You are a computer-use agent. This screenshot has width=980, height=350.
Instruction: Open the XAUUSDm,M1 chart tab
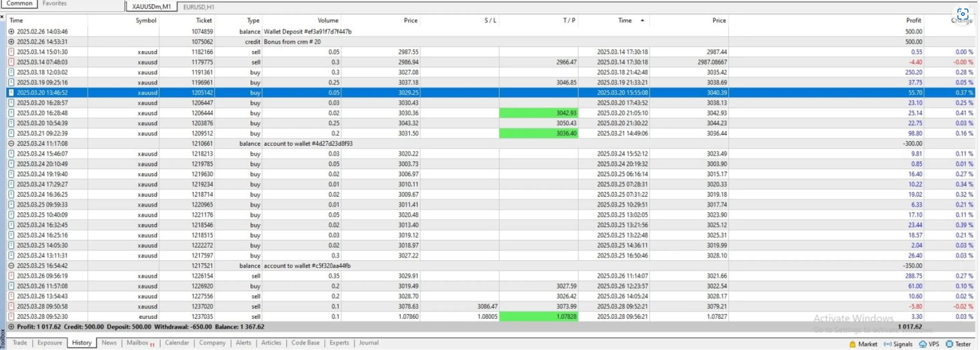[151, 7]
